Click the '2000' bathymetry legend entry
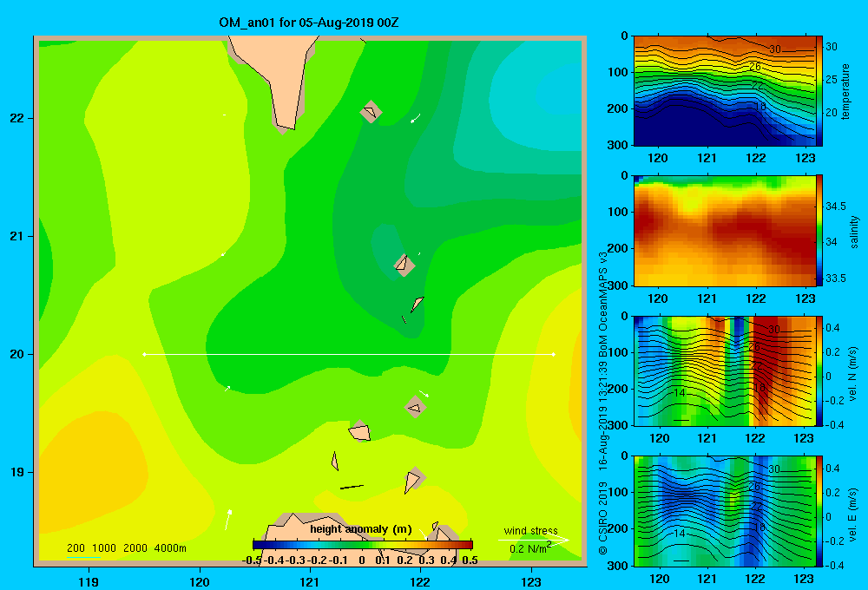 click(135, 548)
